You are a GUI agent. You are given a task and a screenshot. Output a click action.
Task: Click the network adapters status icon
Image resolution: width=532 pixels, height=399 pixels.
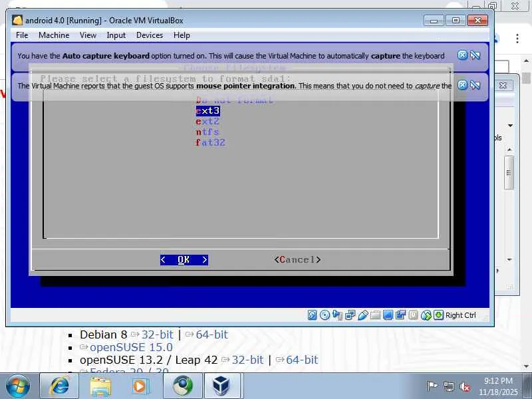(x=350, y=315)
